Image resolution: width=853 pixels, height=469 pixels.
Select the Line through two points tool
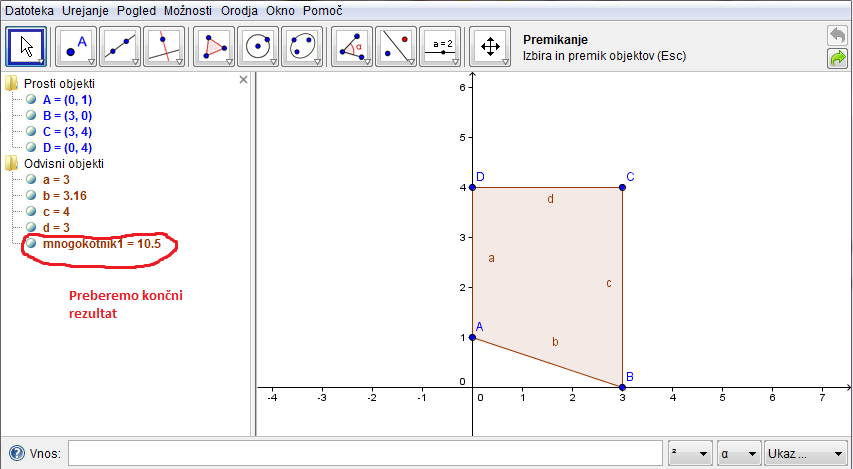(120, 47)
